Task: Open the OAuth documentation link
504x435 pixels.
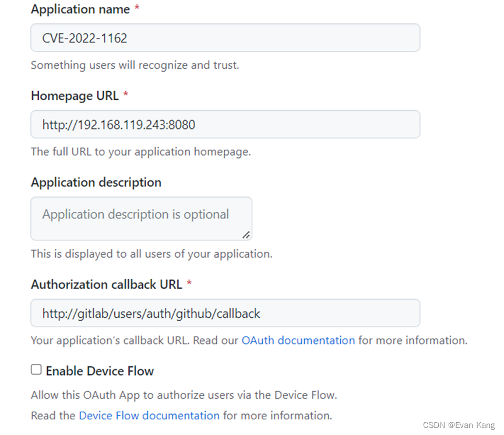Action: (298, 340)
